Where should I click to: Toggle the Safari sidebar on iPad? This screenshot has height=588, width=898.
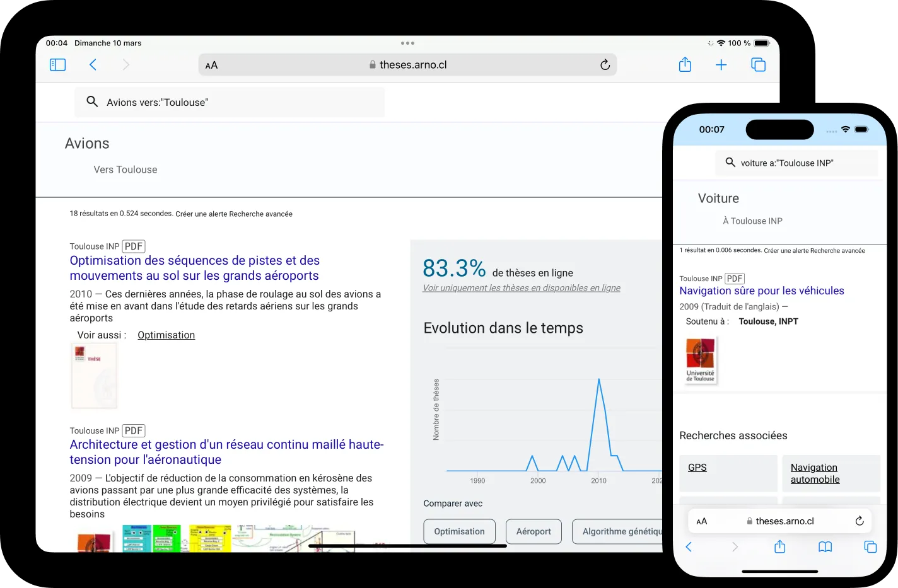[x=57, y=65]
